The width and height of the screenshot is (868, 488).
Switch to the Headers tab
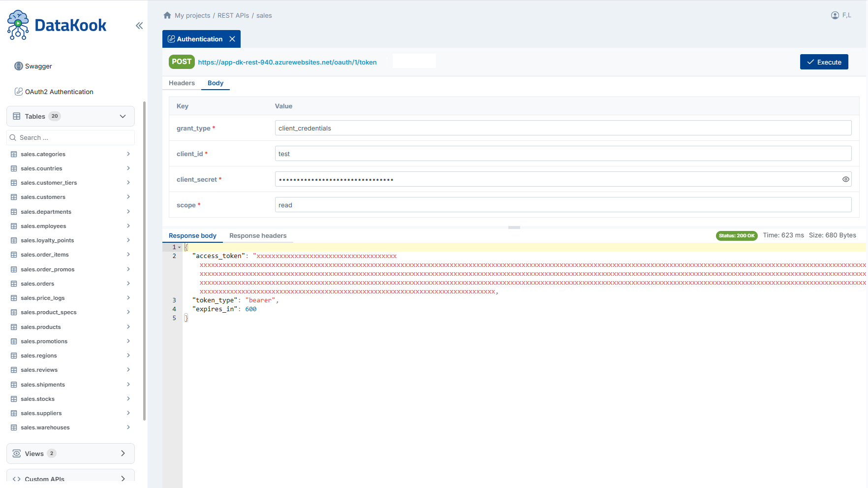point(182,83)
